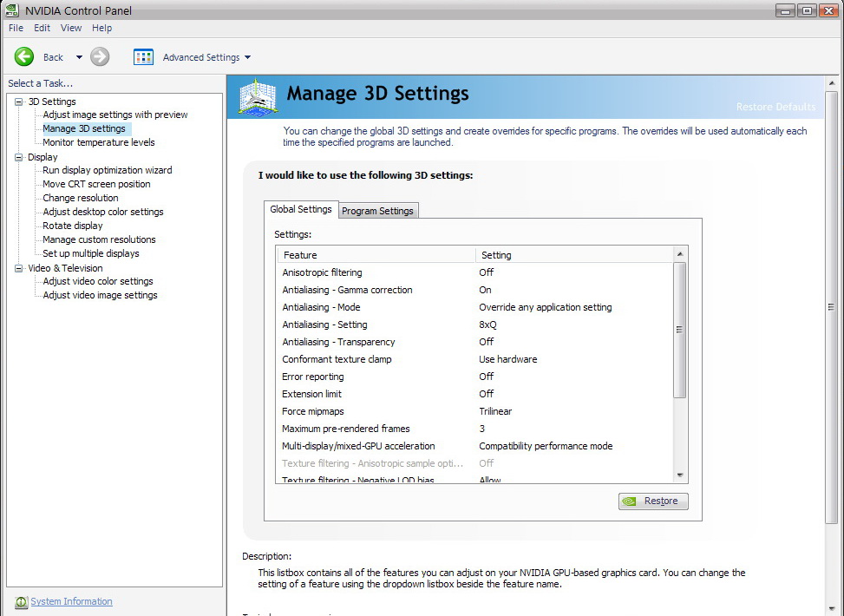Screen dimensions: 844x616
Task: Click the Compatibility performance mode value
Action: [x=546, y=446]
